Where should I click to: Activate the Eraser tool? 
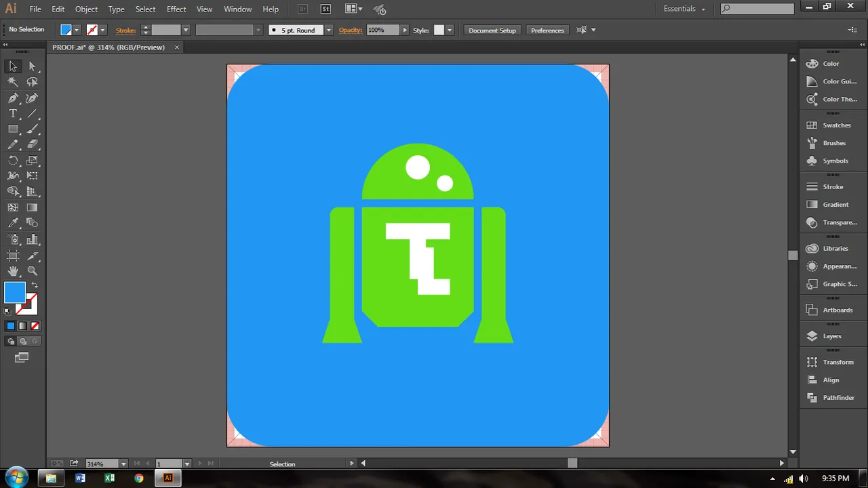point(33,144)
